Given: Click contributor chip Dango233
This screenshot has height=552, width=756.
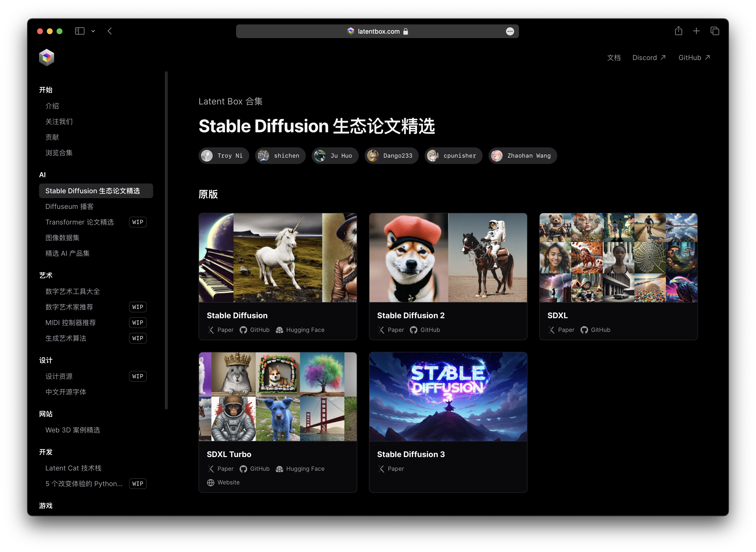Looking at the screenshot, I should pyautogui.click(x=391, y=156).
